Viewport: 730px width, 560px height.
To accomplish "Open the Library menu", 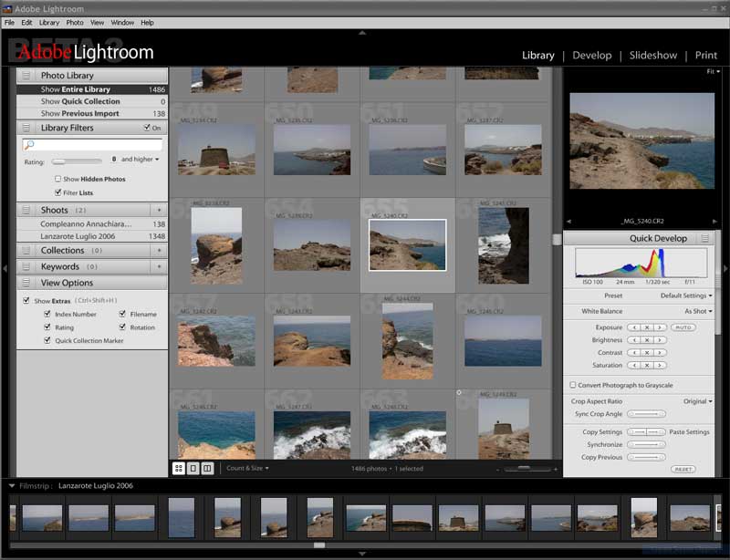I will pos(49,22).
